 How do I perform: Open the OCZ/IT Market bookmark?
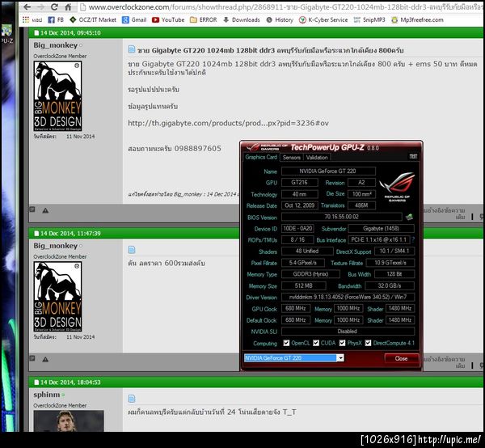(92, 19)
